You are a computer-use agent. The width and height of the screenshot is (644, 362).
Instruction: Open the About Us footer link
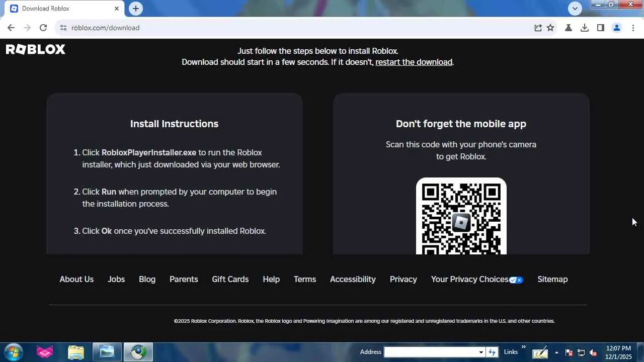pos(76,280)
